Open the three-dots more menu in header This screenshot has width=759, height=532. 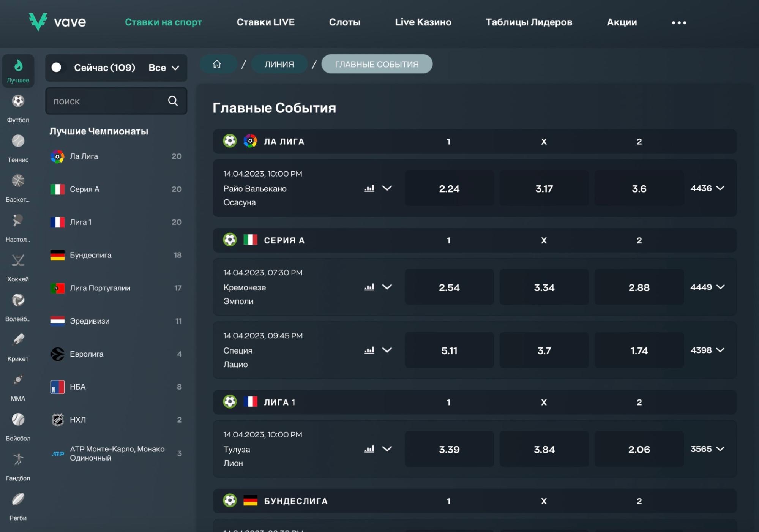pyautogui.click(x=679, y=23)
